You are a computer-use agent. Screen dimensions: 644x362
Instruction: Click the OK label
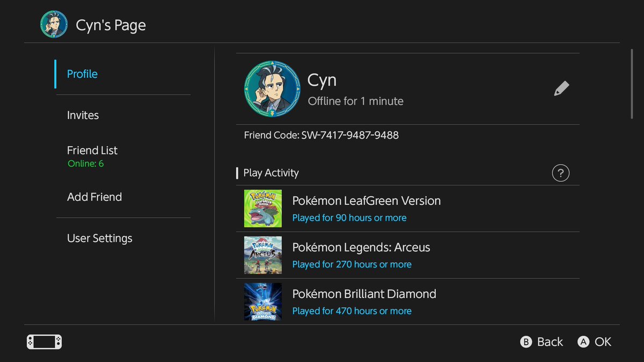(x=603, y=342)
